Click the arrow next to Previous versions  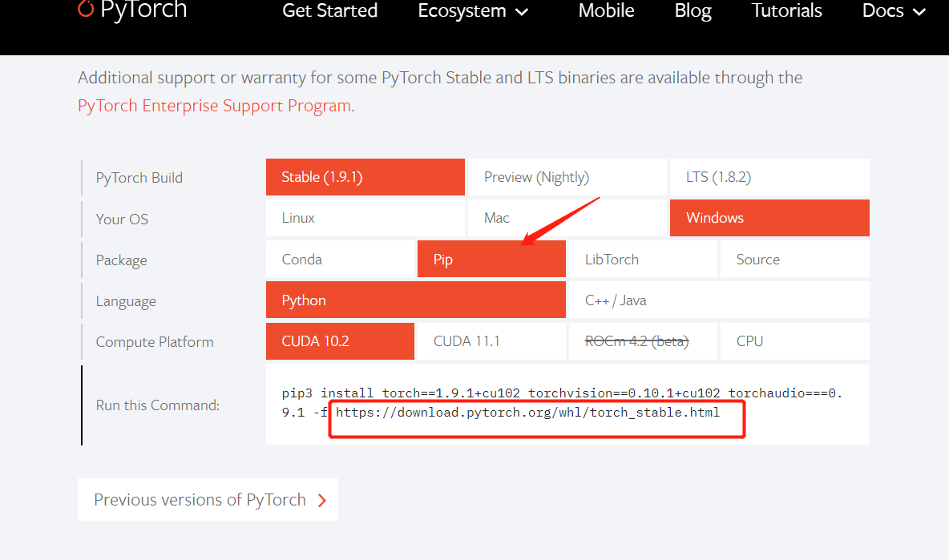[x=322, y=501]
